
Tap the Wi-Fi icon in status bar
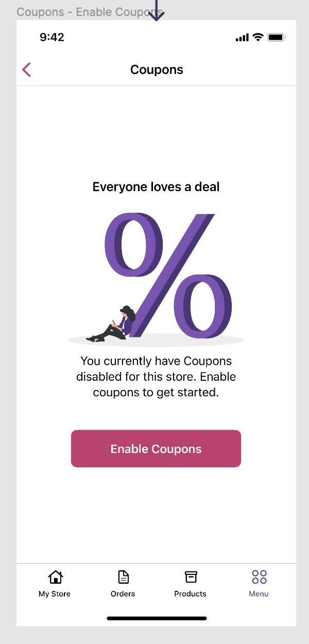pyautogui.click(x=257, y=37)
